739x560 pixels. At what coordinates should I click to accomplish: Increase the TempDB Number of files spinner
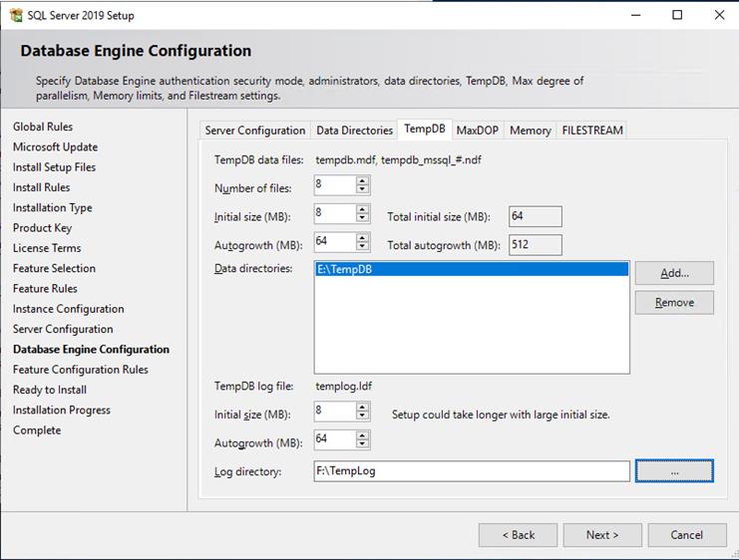click(x=362, y=181)
